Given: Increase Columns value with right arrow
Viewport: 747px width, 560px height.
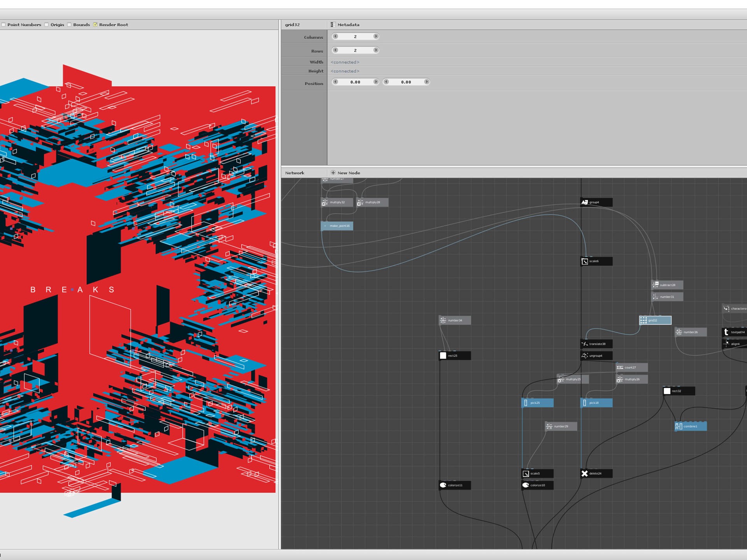Looking at the screenshot, I should tap(375, 36).
